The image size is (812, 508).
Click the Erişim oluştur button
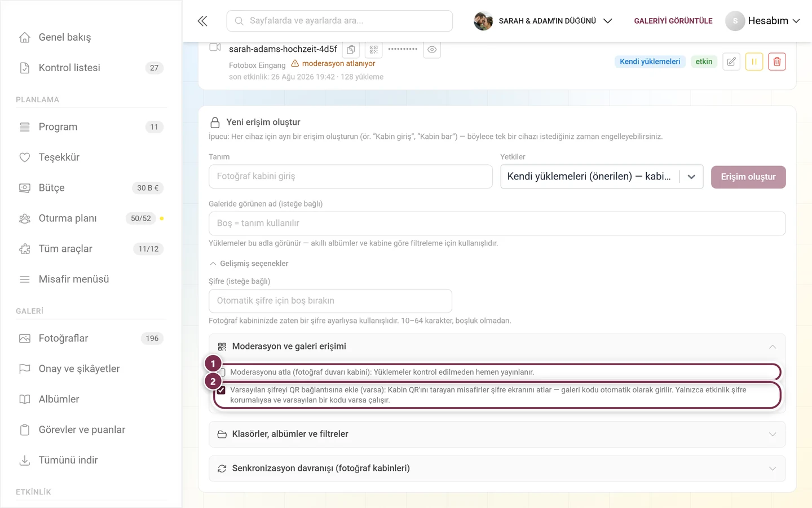(x=748, y=177)
